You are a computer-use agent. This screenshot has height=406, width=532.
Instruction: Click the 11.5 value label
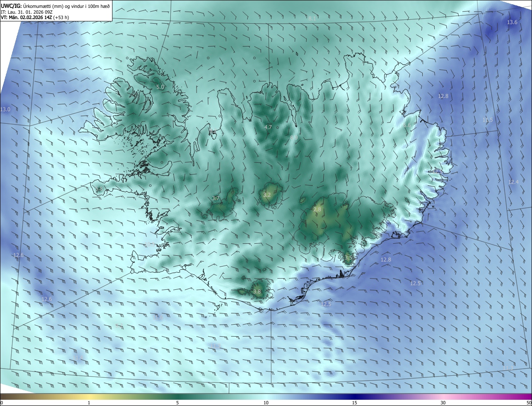[x=488, y=120]
